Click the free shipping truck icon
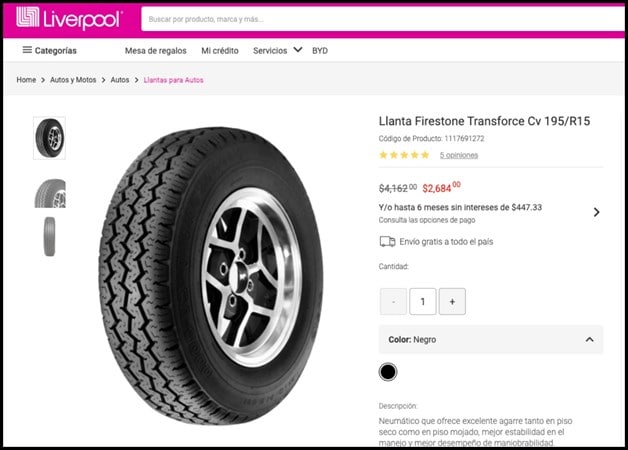 (387, 241)
